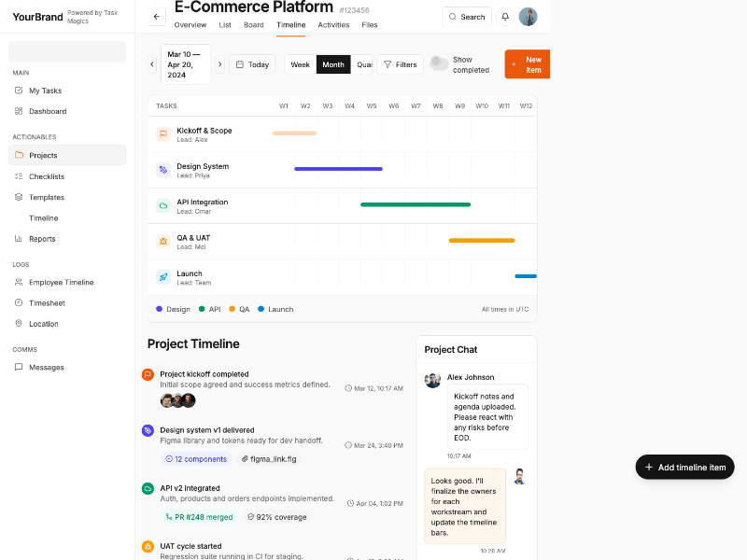Click the green API Integration timeline bar

pyautogui.click(x=416, y=204)
